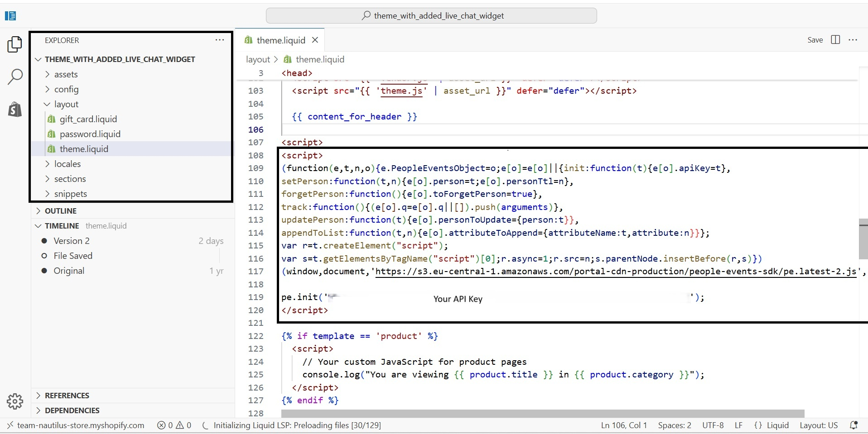The height and width of the screenshot is (434, 868).
Task: Open the Manage settings gear
Action: pos(15,401)
